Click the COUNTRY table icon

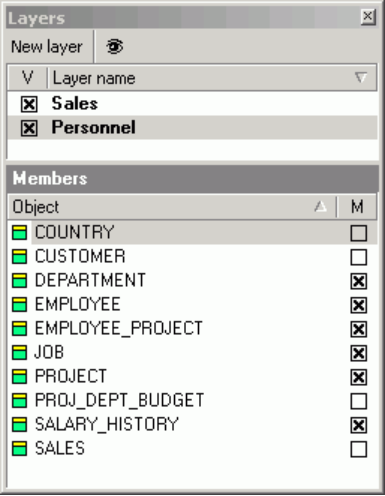[x=20, y=232]
